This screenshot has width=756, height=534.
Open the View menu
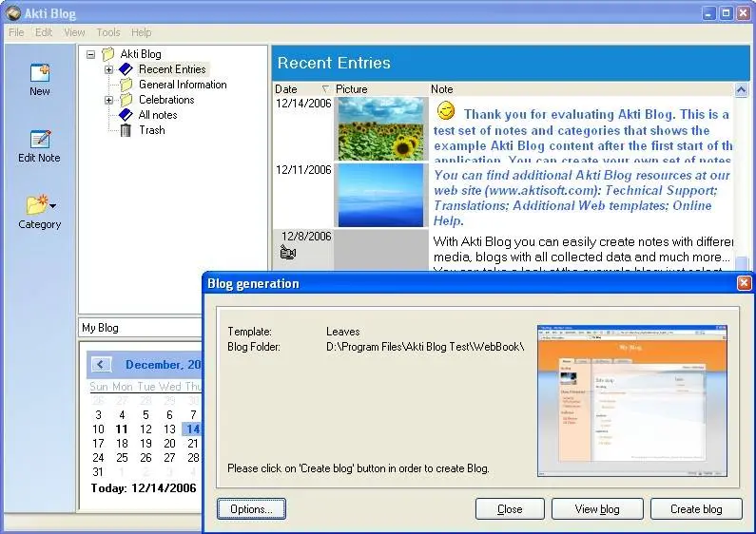pyautogui.click(x=74, y=32)
